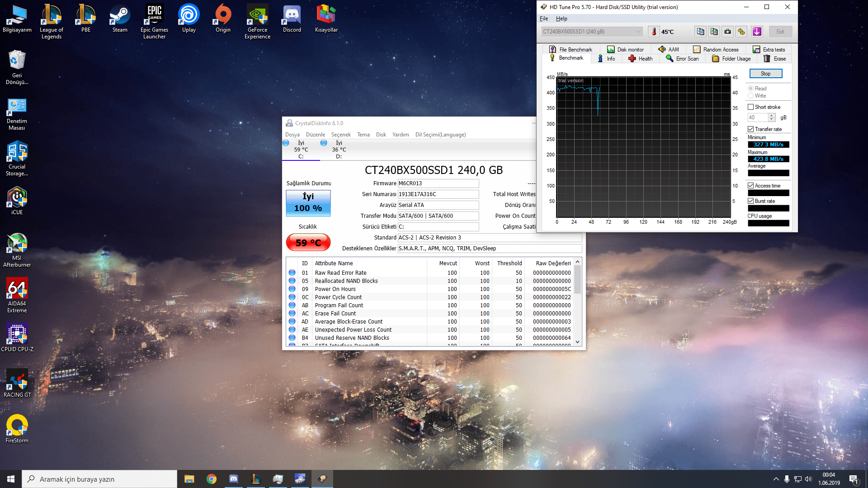Toggle the Burst rate checkbox
The width and height of the screenshot is (868, 488).
(751, 201)
